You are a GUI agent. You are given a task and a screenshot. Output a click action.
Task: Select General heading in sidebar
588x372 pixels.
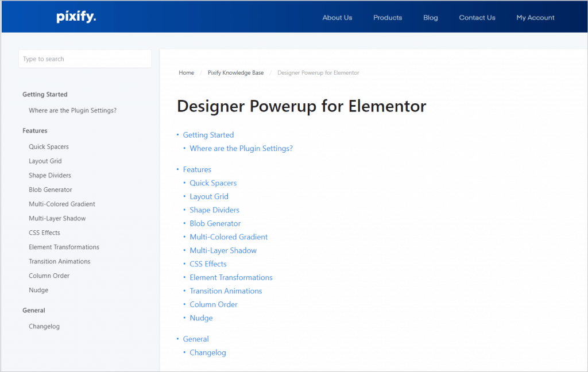click(34, 311)
